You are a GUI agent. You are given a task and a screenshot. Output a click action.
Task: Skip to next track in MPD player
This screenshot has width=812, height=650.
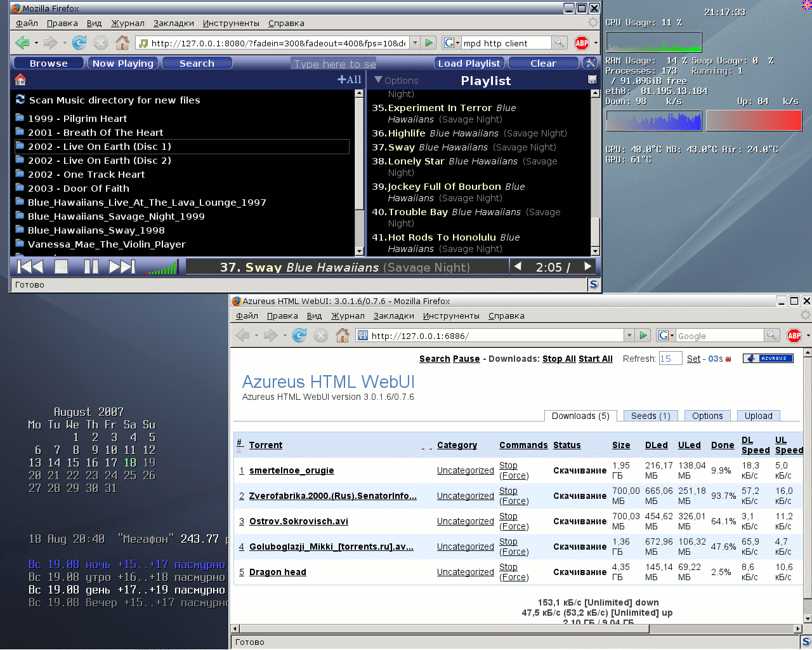point(122,267)
